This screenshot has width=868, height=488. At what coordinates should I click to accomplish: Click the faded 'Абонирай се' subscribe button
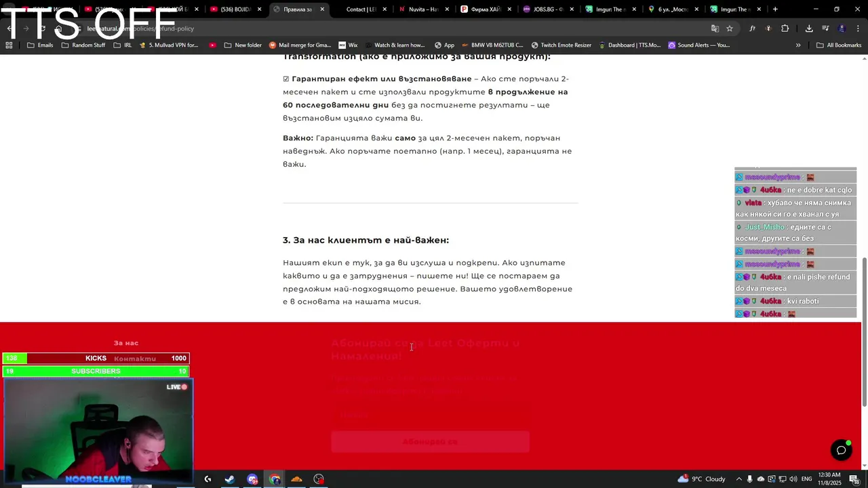[x=430, y=441]
